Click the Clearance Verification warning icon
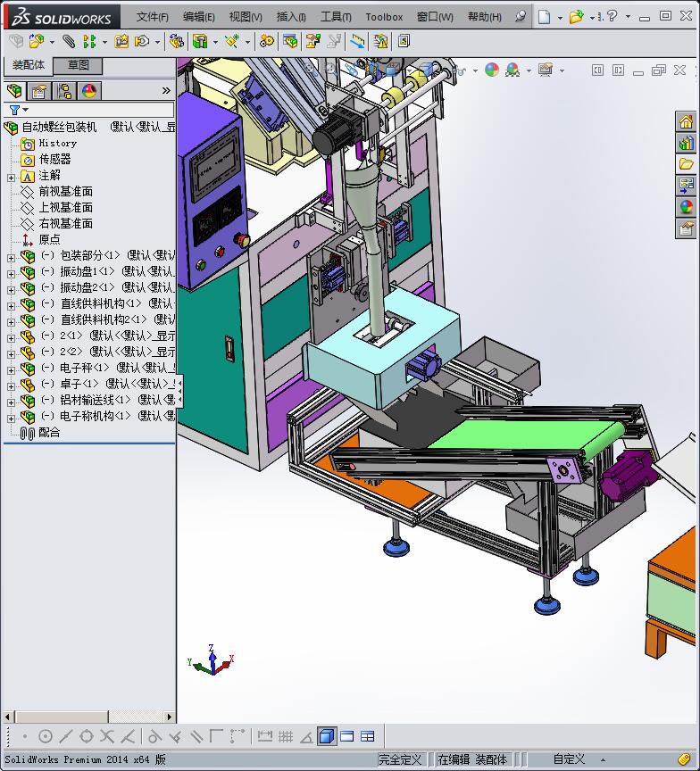 (x=380, y=41)
